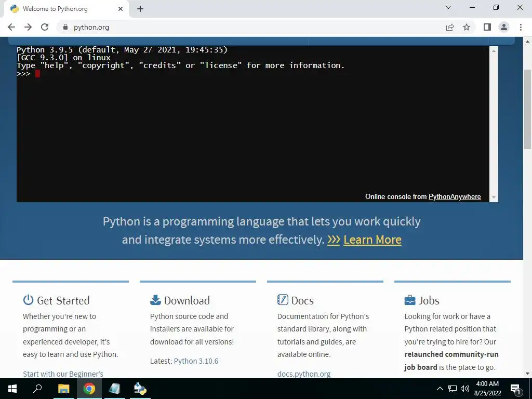Click the Get Started power icon

pyautogui.click(x=28, y=300)
